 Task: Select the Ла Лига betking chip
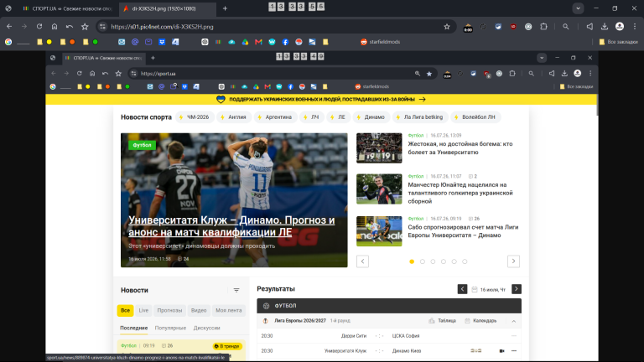pyautogui.click(x=420, y=117)
